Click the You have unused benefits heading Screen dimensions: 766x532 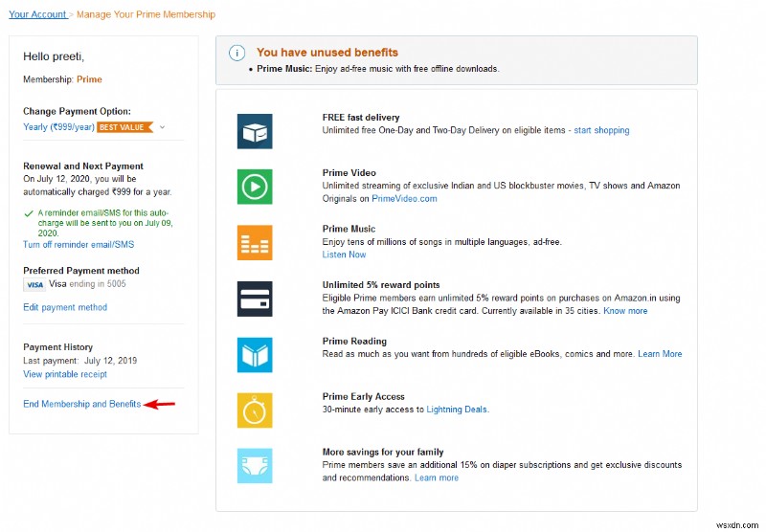[x=327, y=53]
